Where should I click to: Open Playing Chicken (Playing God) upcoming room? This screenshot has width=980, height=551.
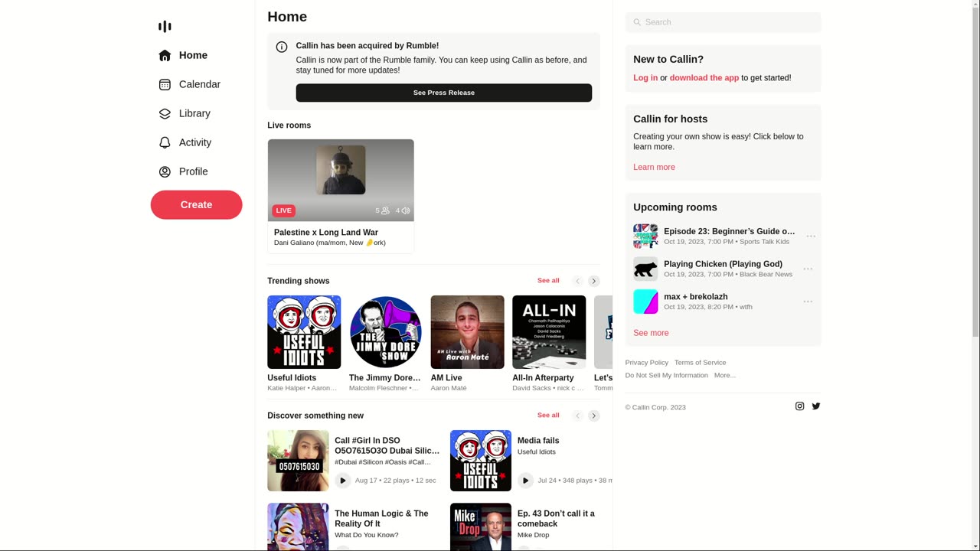click(723, 264)
